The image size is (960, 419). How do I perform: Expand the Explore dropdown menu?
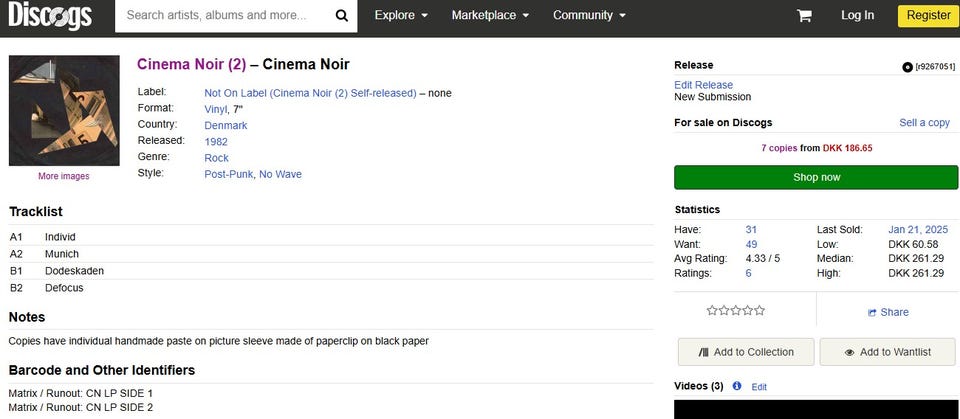coord(401,16)
